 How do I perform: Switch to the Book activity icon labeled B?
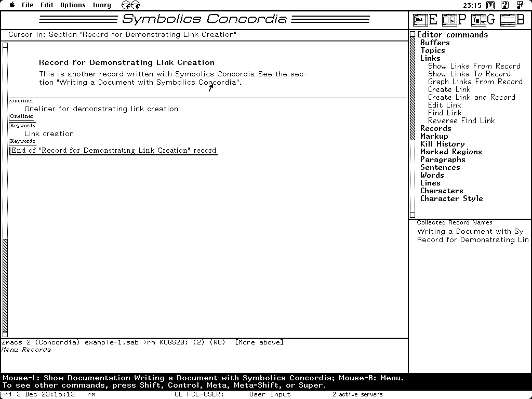coord(513,20)
